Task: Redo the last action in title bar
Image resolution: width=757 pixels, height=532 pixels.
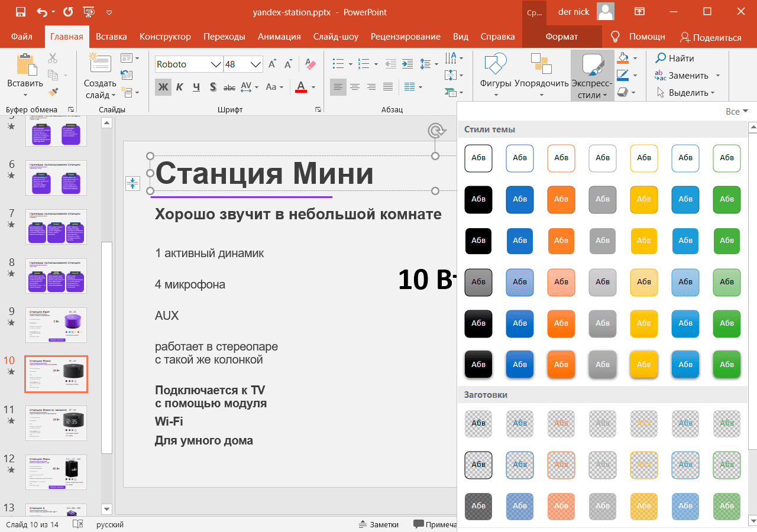Action: tap(68, 11)
